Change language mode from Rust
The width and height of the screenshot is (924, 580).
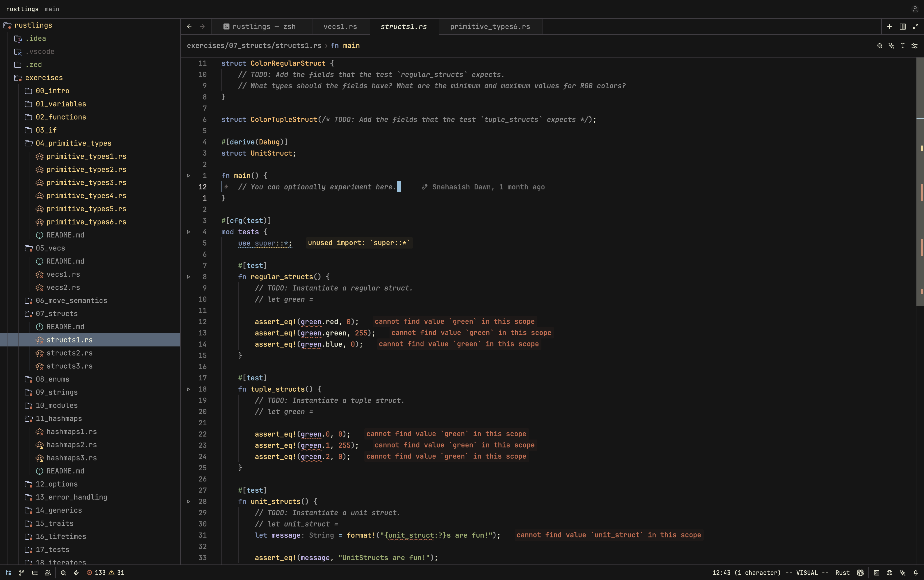842,573
